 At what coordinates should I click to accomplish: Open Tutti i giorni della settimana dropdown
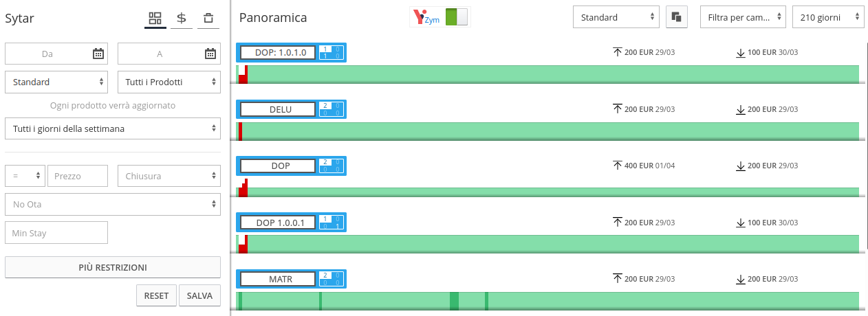(113, 128)
